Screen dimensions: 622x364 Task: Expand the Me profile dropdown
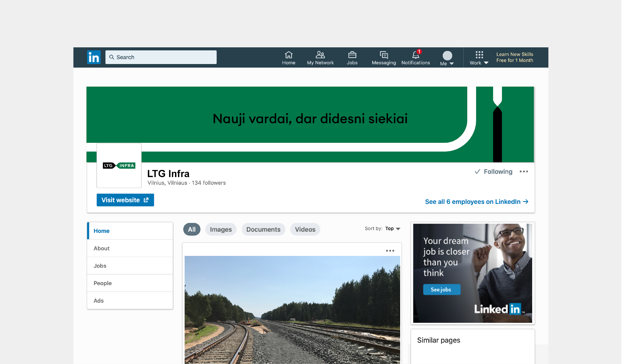447,59
